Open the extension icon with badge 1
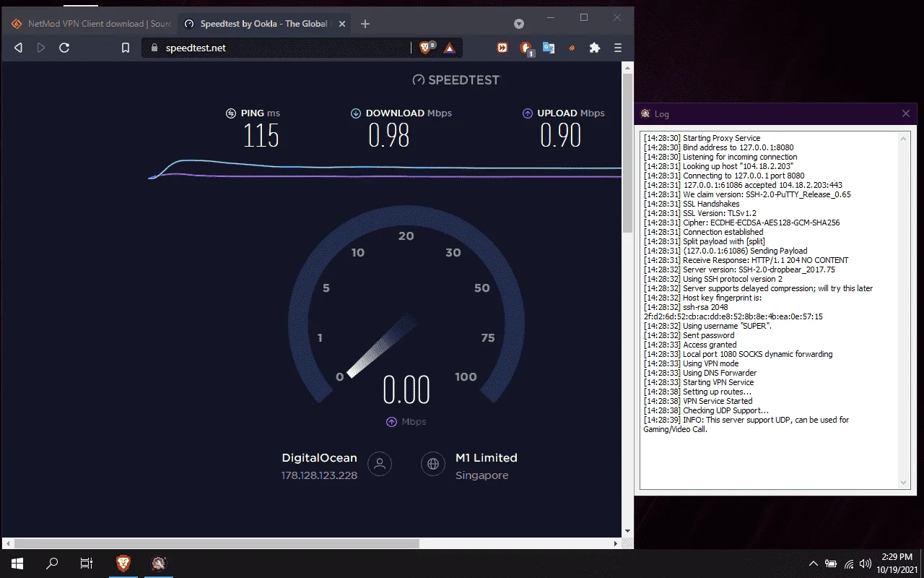 click(x=526, y=48)
